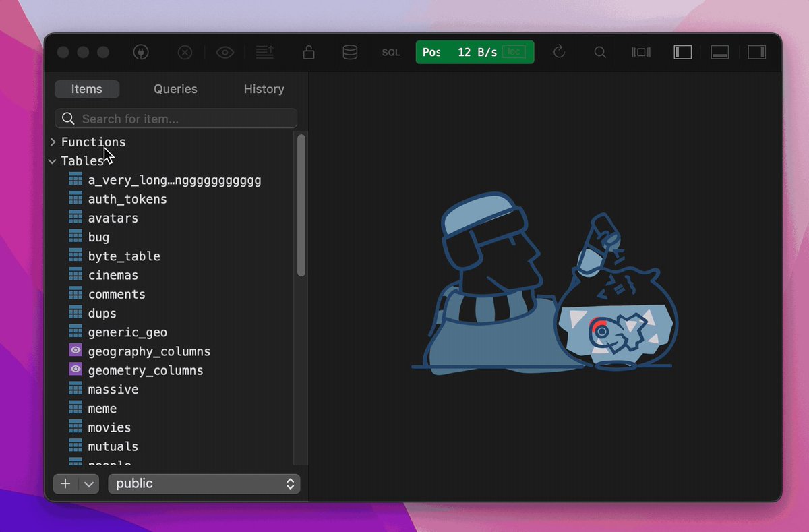Refresh the database with the reload icon
The image size is (809, 532).
click(x=560, y=52)
